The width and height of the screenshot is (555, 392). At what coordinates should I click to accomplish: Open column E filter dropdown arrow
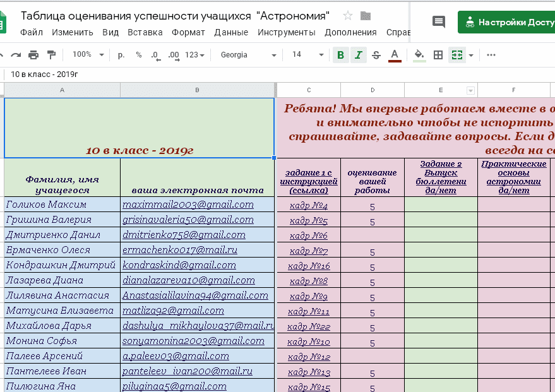click(x=470, y=90)
